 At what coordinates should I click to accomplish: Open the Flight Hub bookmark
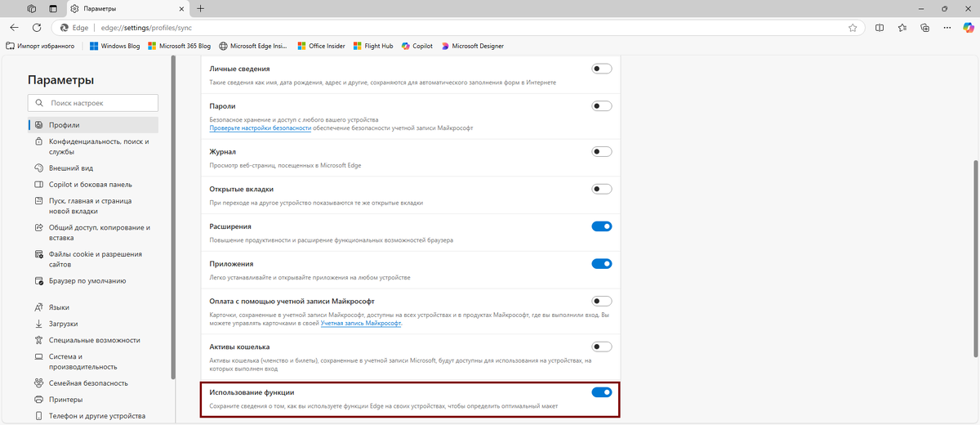(x=373, y=46)
